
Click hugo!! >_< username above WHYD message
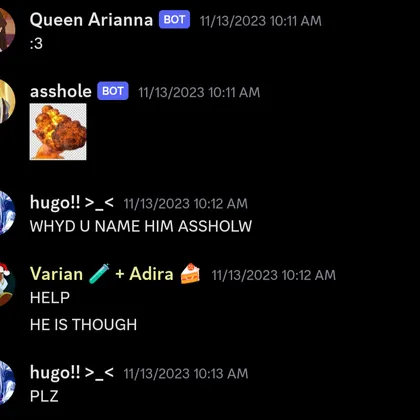(x=72, y=203)
